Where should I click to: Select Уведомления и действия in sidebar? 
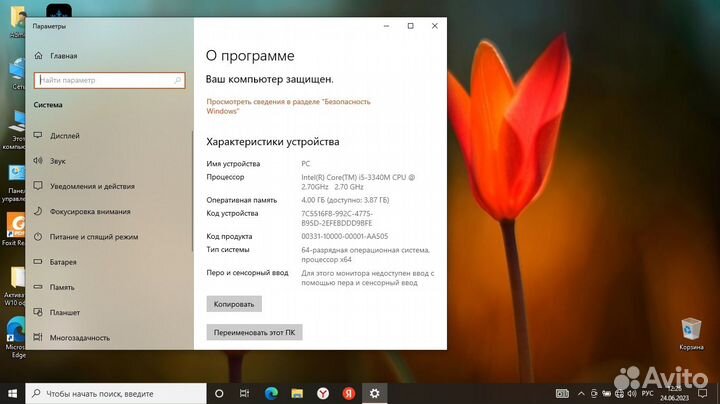[x=92, y=186]
